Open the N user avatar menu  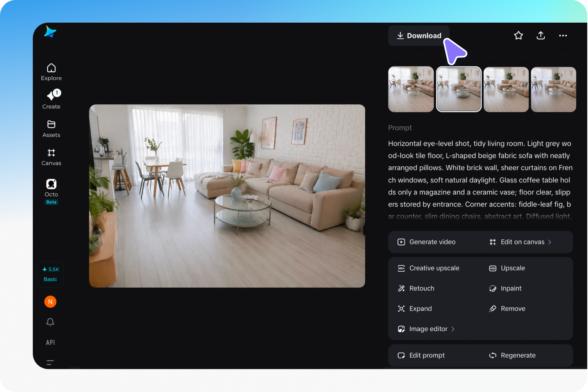coord(50,302)
